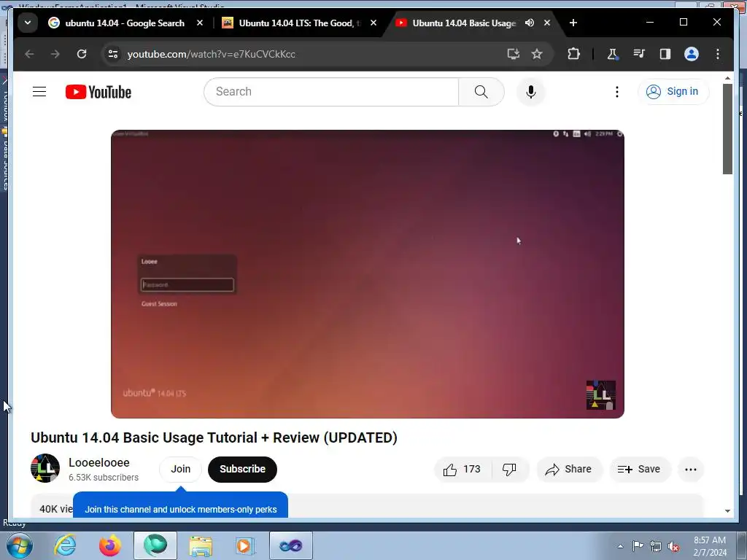Open Looeelooee channel avatar
The width and height of the screenshot is (747, 560).
click(x=45, y=468)
